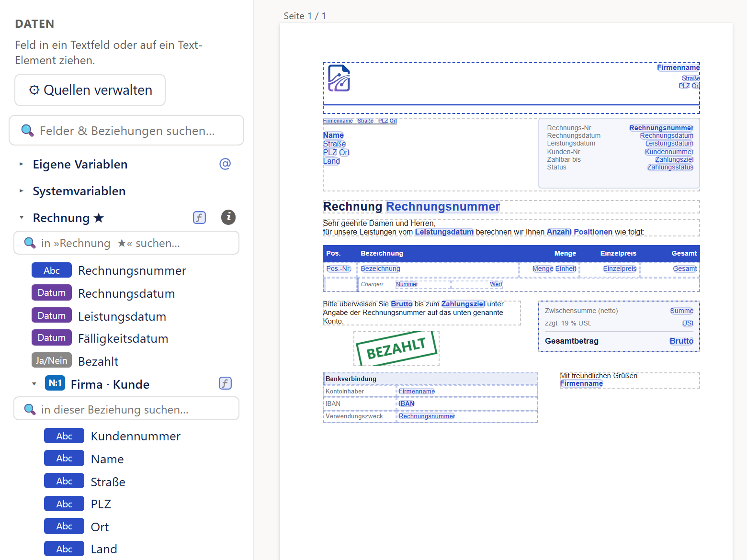The width and height of the screenshot is (747, 560).
Task: Click the Datum badge of Rechnungsdatum
Action: coord(52,292)
